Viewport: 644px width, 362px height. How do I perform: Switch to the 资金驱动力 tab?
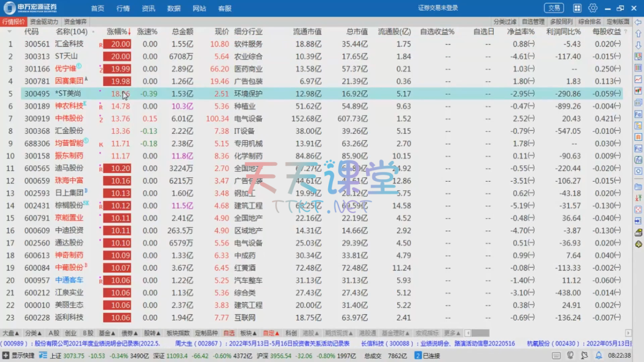coord(44,21)
